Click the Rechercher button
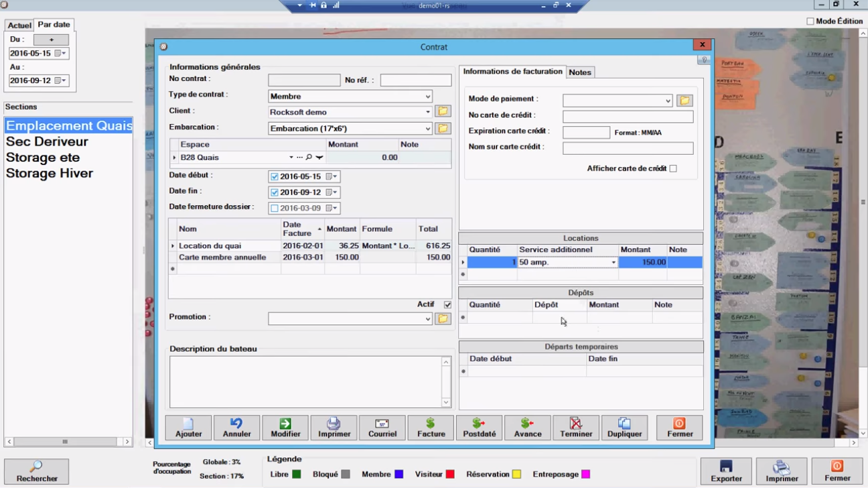This screenshot has height=488, width=868. 37,471
